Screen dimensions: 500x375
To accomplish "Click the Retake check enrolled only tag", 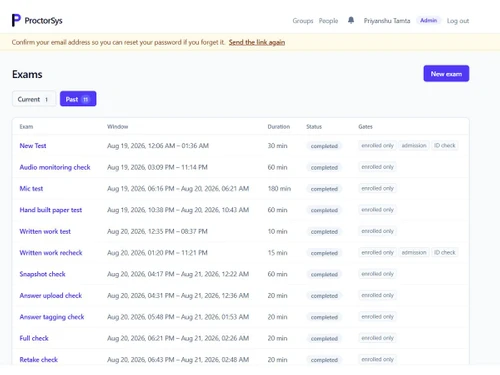I will (377, 359).
